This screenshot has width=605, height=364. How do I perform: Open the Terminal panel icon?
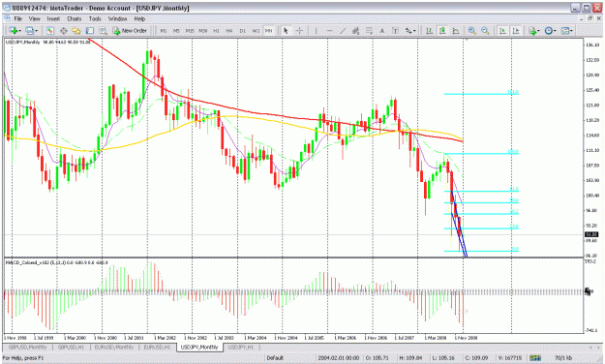click(90, 30)
